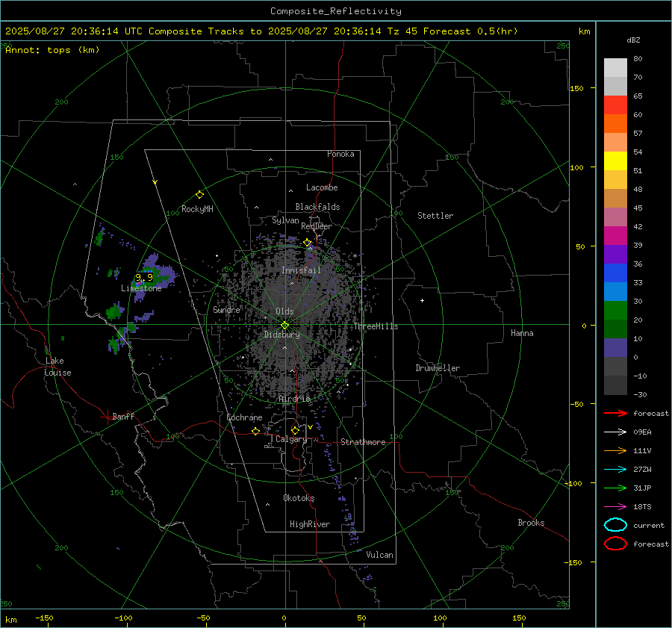The image size is (672, 628).
Task: Click the Composite_Reflectivity title
Action: 336,11
